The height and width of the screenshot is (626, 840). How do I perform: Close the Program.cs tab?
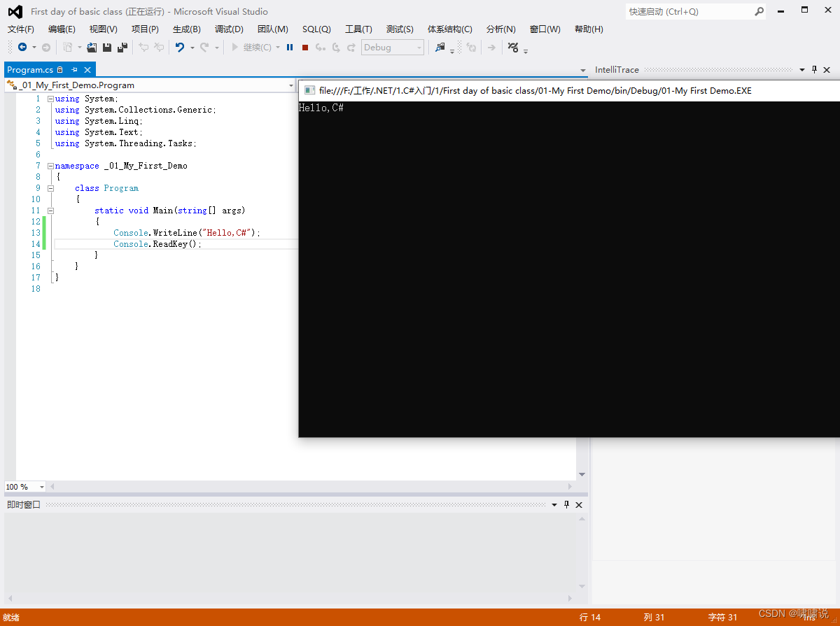click(87, 70)
